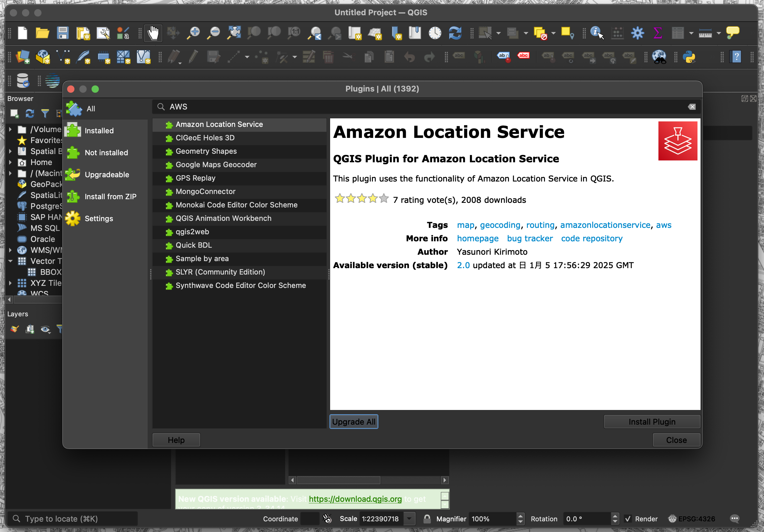Screen dimensions: 764x532
Task: Open the code repository link
Action: tap(591, 238)
